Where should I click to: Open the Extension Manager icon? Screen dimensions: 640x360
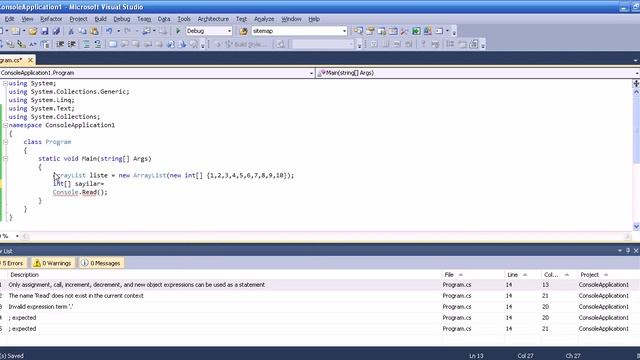point(428,31)
